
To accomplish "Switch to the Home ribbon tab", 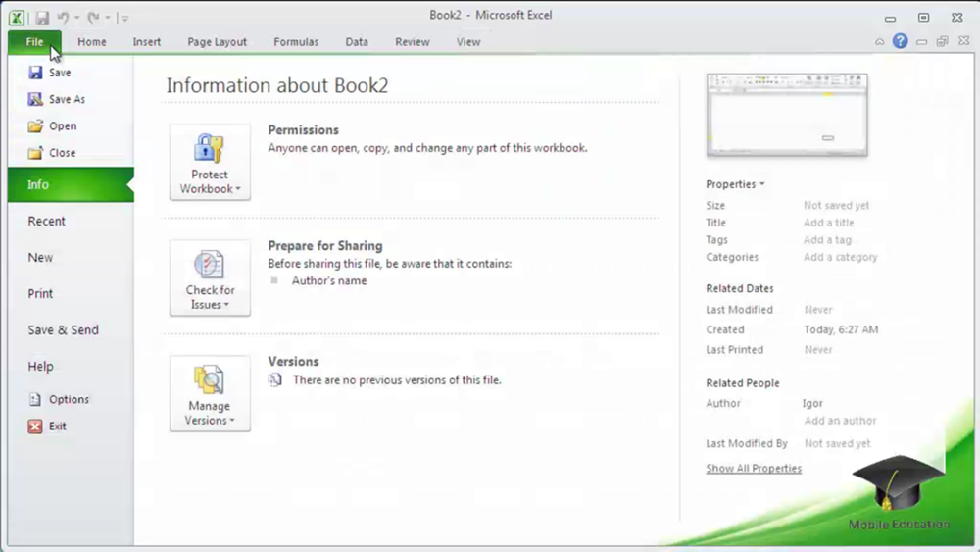I will (92, 42).
